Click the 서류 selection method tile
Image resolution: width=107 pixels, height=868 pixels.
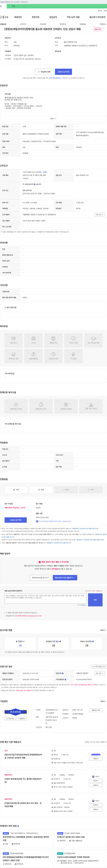[16, 490]
